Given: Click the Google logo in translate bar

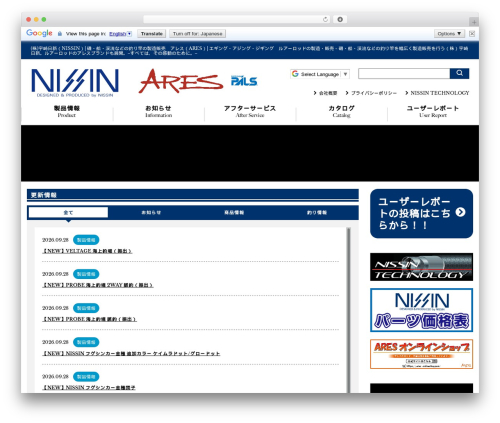Looking at the screenshot, I should tap(39, 33).
